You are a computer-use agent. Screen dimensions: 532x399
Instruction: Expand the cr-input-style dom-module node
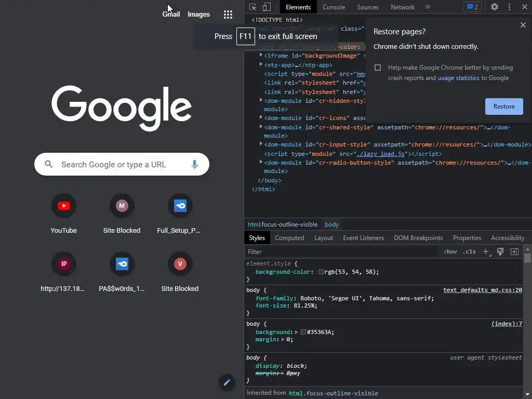pyautogui.click(x=261, y=144)
